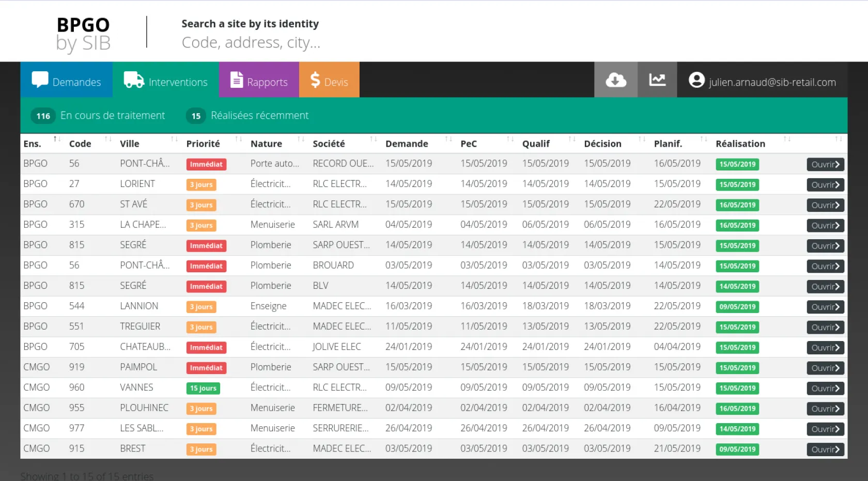
Task: Sort by Réalisation column header
Action: [740, 144]
